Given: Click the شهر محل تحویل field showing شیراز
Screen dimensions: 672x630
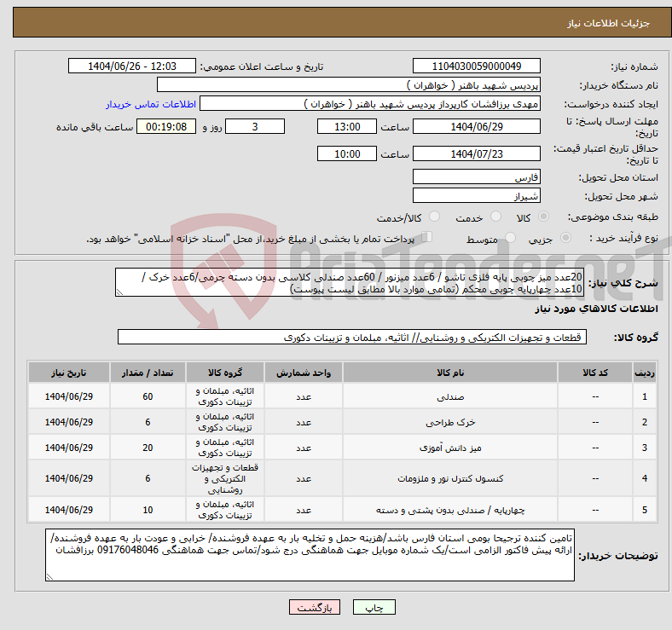Looking at the screenshot, I should tap(476, 195).
